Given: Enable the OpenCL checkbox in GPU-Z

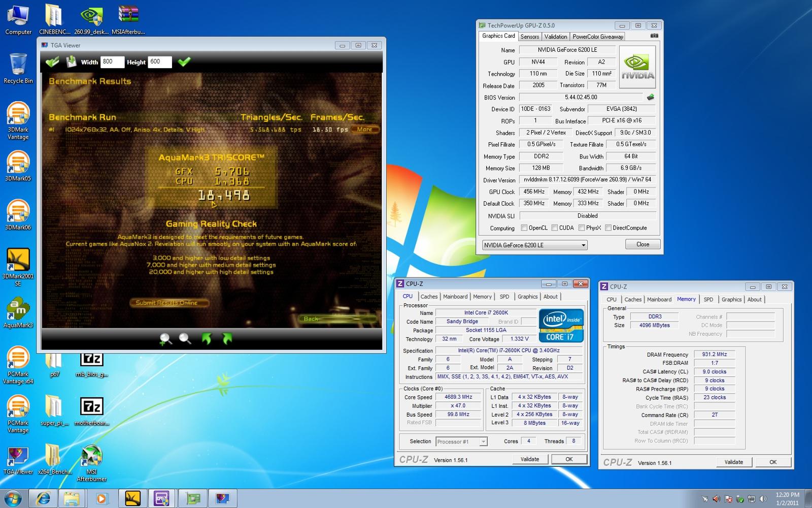Looking at the screenshot, I should pos(524,228).
